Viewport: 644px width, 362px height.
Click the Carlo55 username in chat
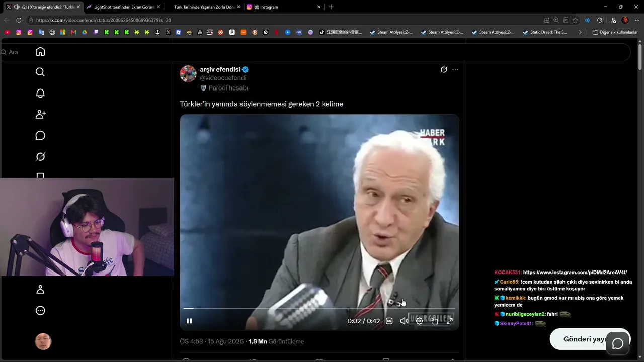pyautogui.click(x=510, y=282)
